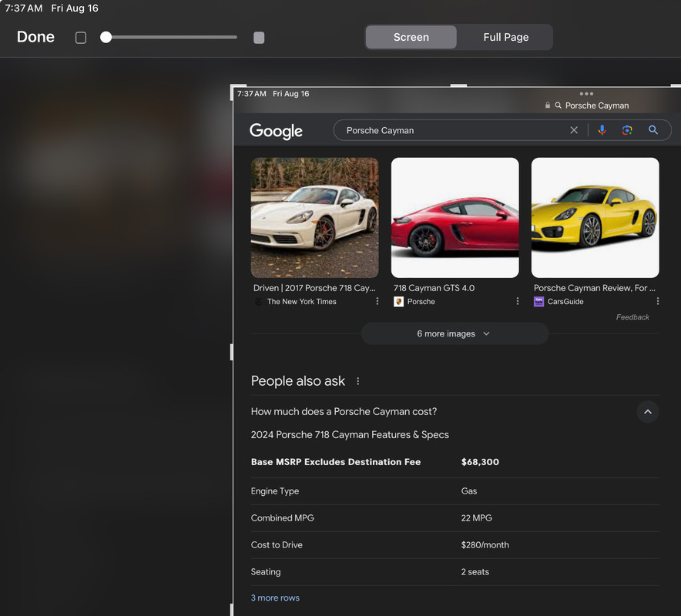Screen dimensions: 681x616
Task: Click the filled square by the slider
Action: click(x=259, y=38)
